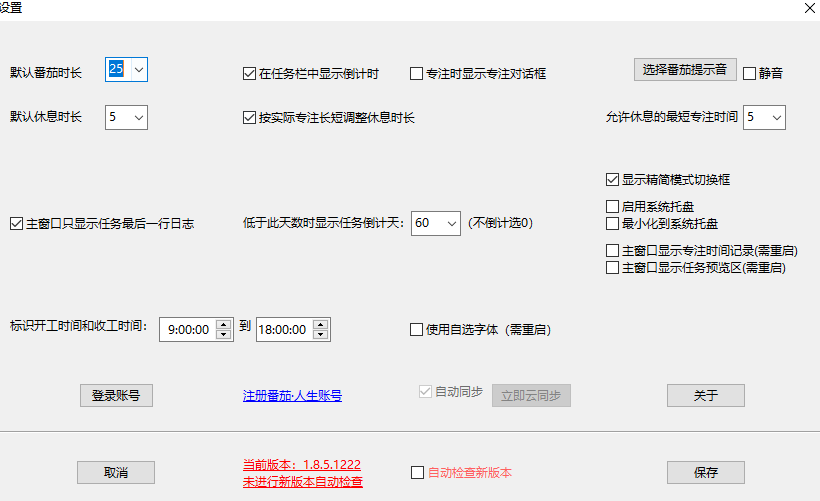
Task: Decrease the 9:00:00 time with down arrow
Action: click(223, 335)
